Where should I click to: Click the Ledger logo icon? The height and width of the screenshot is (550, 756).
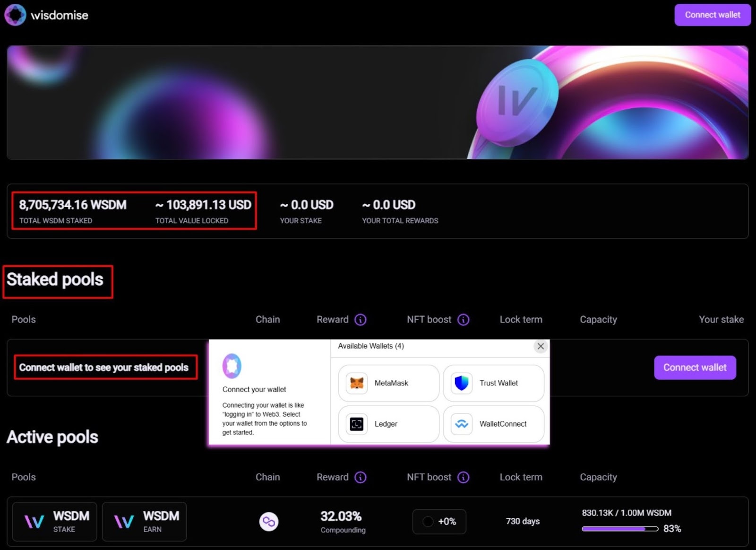click(x=357, y=424)
